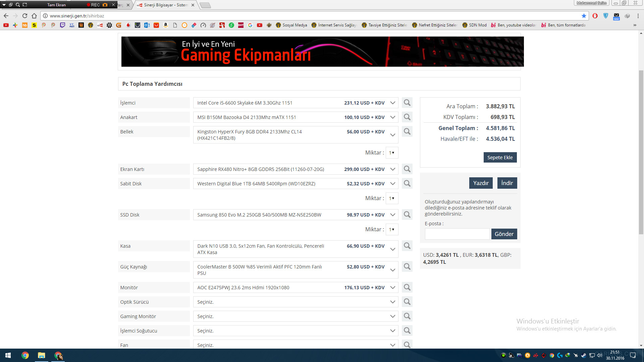Click the İndir button
The width and height of the screenshot is (644, 362).
click(x=507, y=183)
